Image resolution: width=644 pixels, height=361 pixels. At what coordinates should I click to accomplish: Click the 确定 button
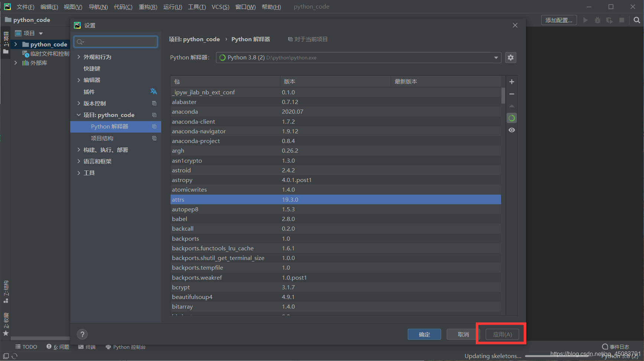click(425, 334)
